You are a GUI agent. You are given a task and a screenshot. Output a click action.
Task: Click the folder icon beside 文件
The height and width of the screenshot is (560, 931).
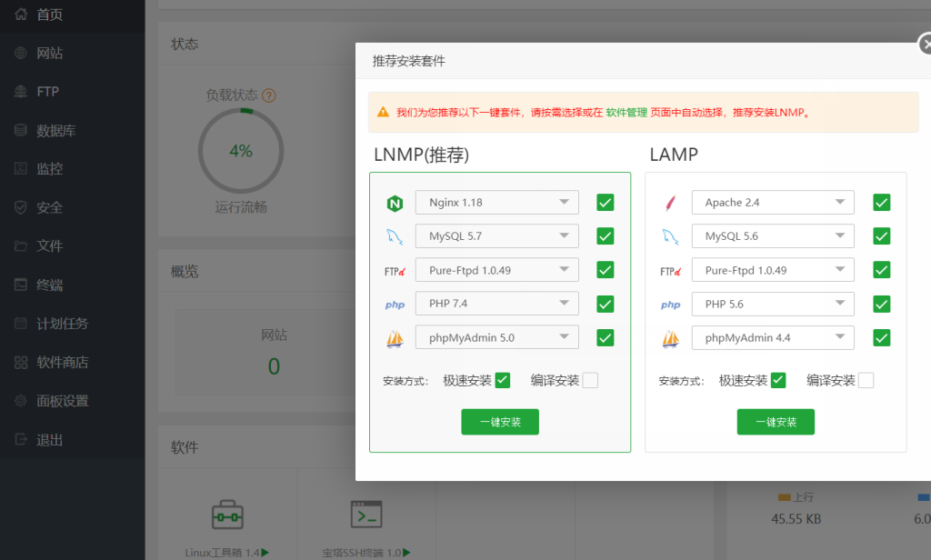click(21, 245)
